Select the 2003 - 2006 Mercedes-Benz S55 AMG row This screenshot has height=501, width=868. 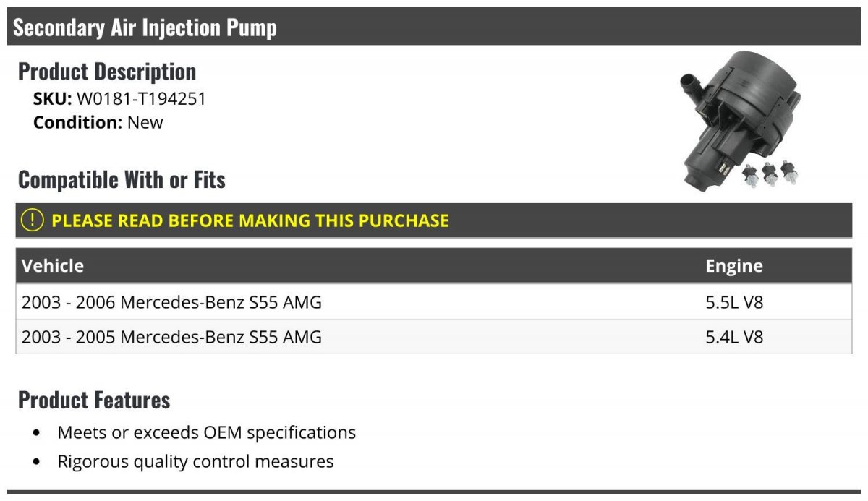pos(434,302)
